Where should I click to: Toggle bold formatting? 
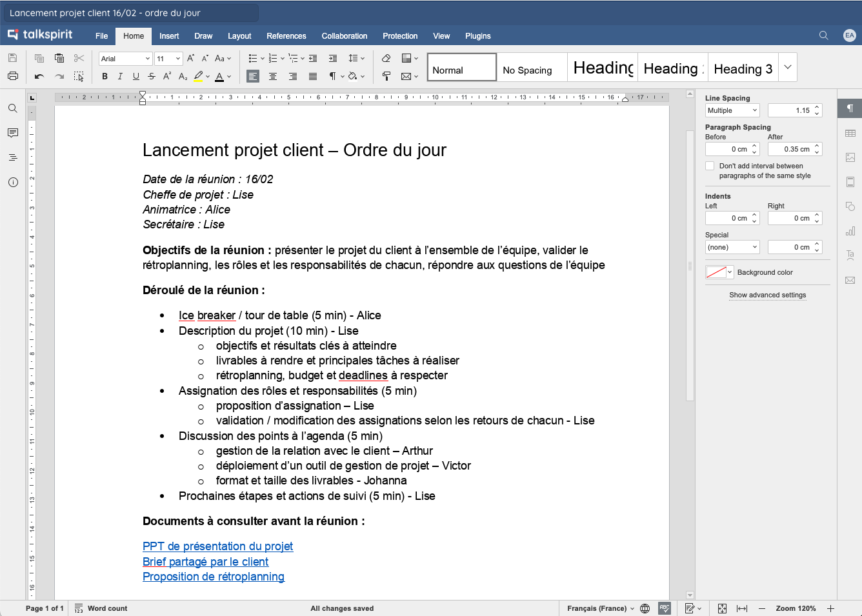coord(105,76)
